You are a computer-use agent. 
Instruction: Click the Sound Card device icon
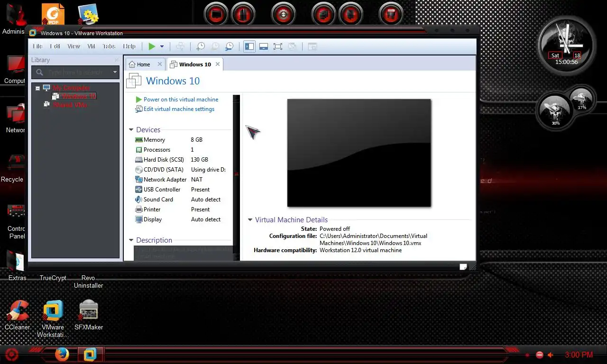tap(139, 200)
